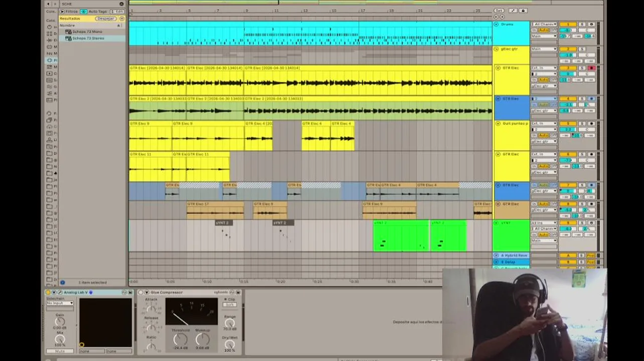
Task: Click the Despejar button
Action: 106,19
